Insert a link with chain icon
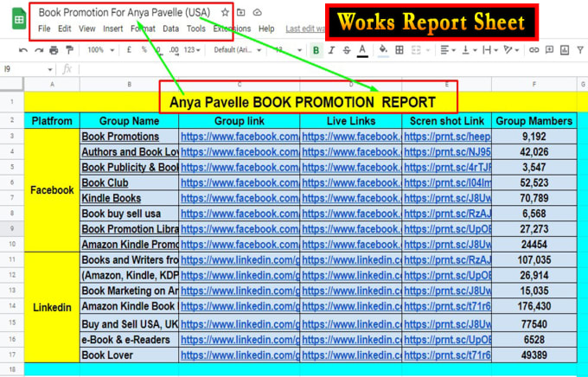This screenshot has height=377, width=588. click(x=534, y=50)
